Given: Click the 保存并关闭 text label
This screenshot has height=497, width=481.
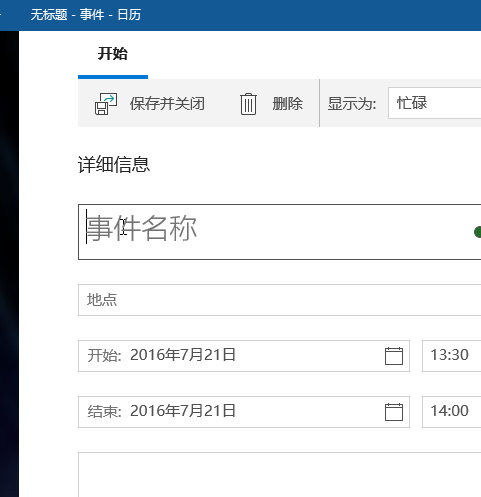Looking at the screenshot, I should point(167,104).
